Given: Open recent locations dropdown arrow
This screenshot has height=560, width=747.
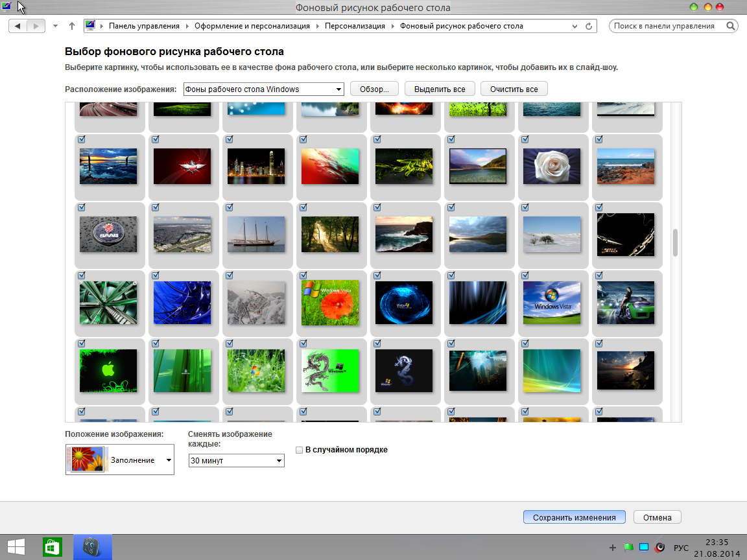Looking at the screenshot, I should [x=55, y=26].
